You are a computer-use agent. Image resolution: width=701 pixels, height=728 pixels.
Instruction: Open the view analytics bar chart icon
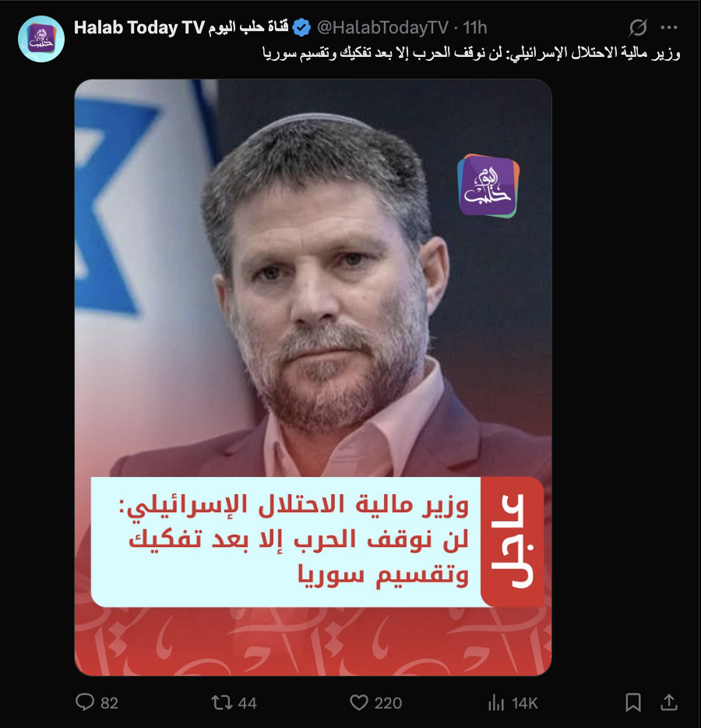point(495,702)
